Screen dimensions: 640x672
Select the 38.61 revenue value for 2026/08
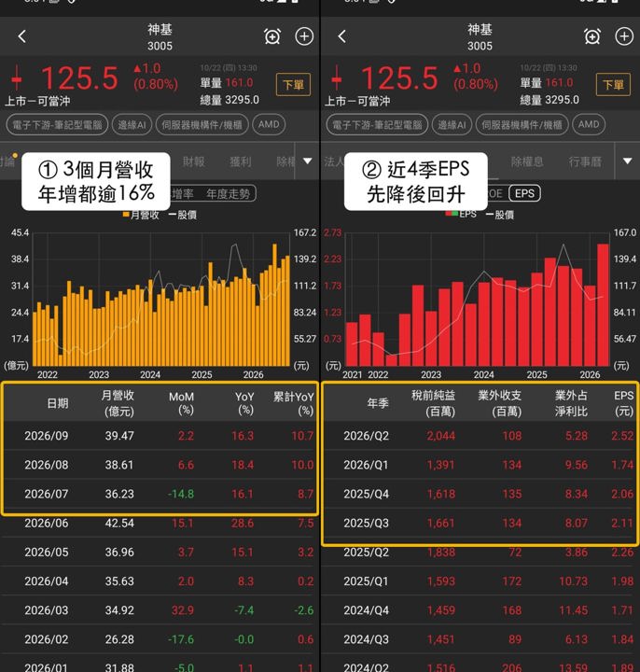click(x=119, y=465)
